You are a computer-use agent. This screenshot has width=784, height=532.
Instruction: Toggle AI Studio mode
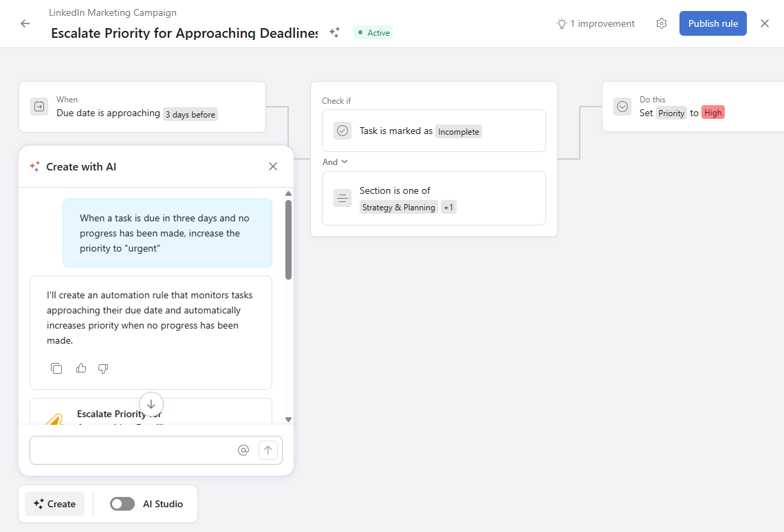(122, 504)
